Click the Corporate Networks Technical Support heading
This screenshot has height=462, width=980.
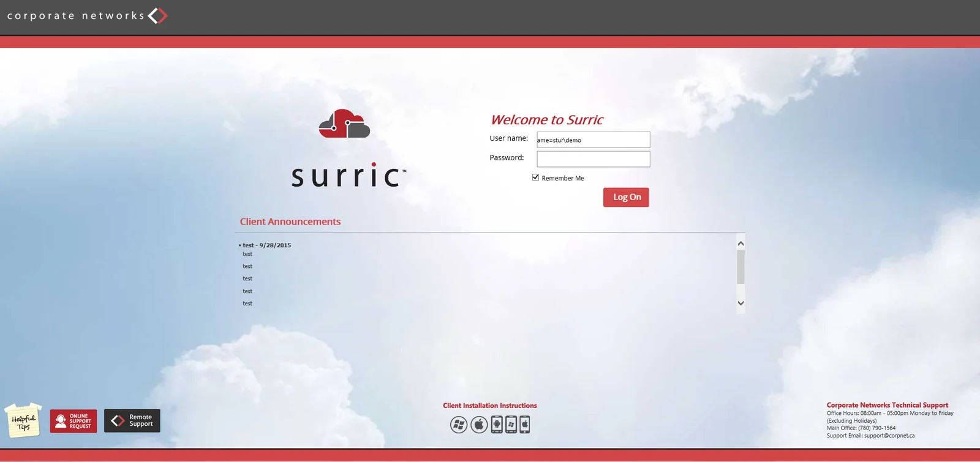coord(888,405)
